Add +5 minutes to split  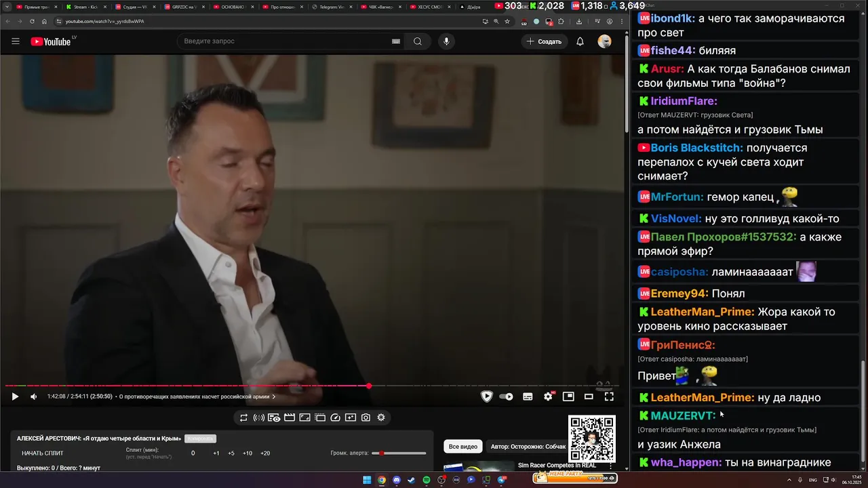click(231, 453)
